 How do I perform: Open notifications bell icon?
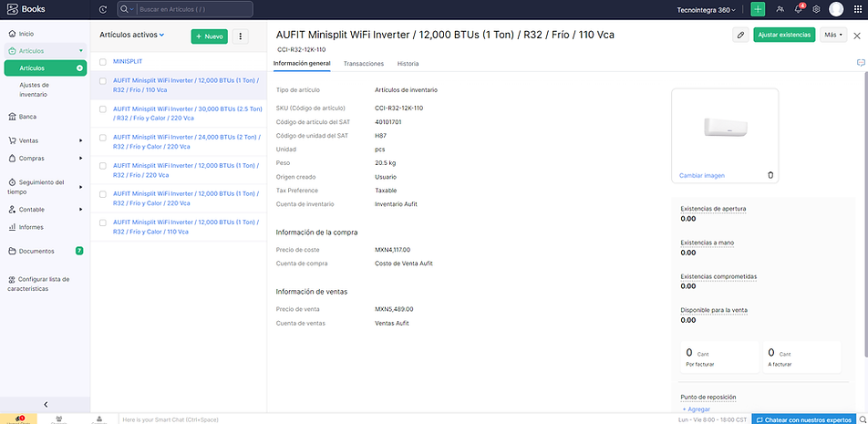coord(799,9)
